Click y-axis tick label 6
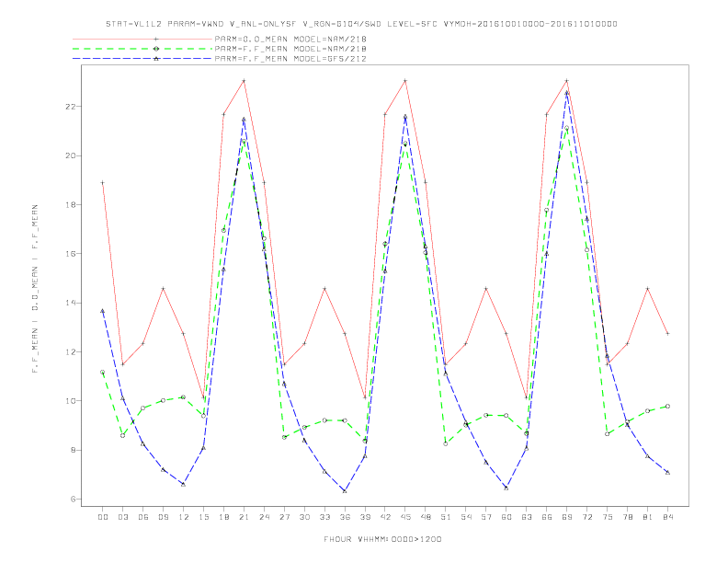The height and width of the screenshot is (563, 728). pyautogui.click(x=73, y=499)
